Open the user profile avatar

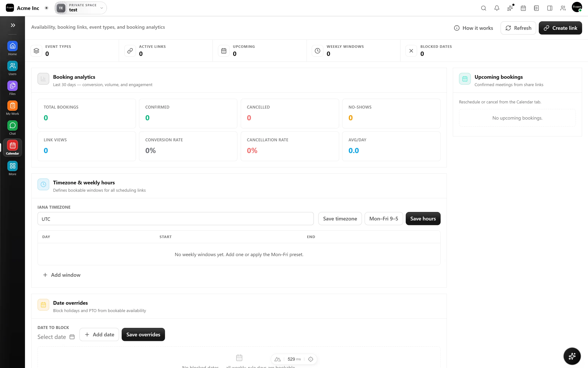tap(577, 7)
